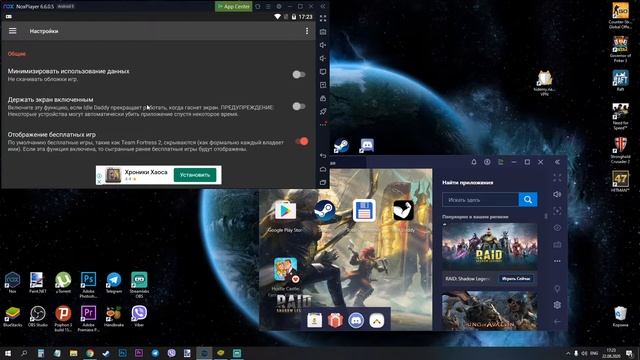Open more tools dots in NoxPlayer sidebar
This screenshot has width=640, height=360.
click(x=323, y=124)
